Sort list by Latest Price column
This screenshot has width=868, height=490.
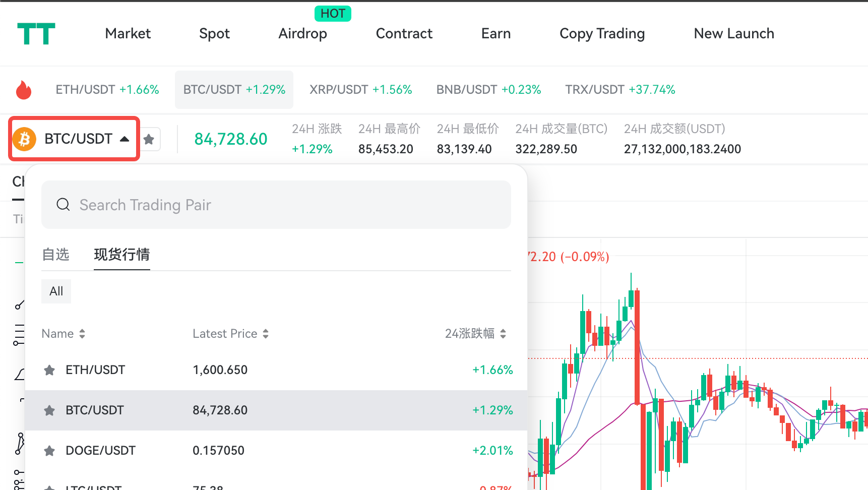(230, 333)
